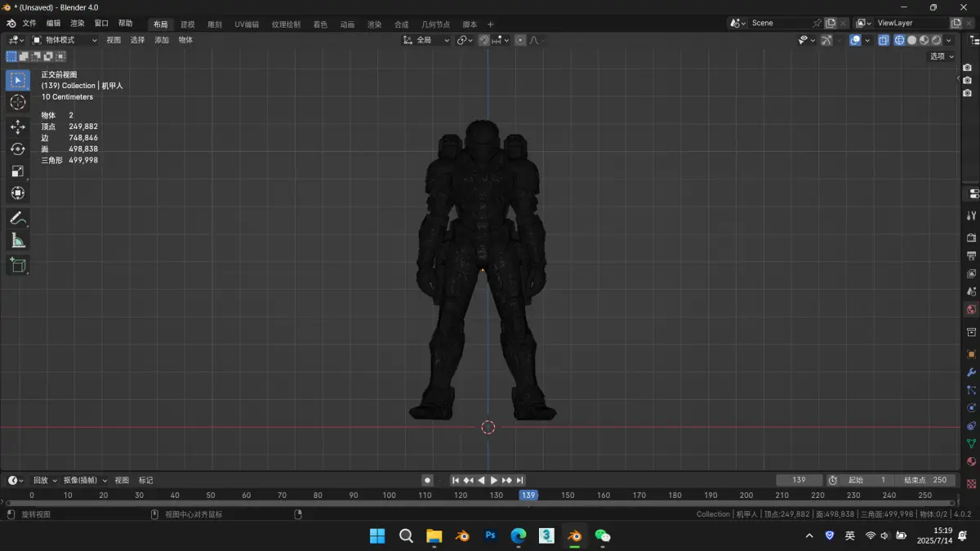Screen dimensions: 980x551
Task: Select the Move tool in the left toolbar
Action: (x=17, y=127)
